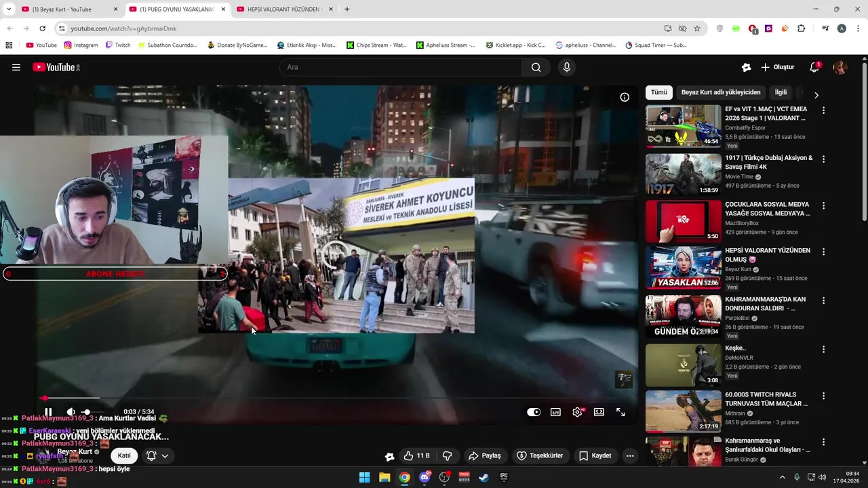This screenshot has height=488, width=868.
Task: Open Chrome apps grid in bookmarks bar
Action: click(9, 45)
